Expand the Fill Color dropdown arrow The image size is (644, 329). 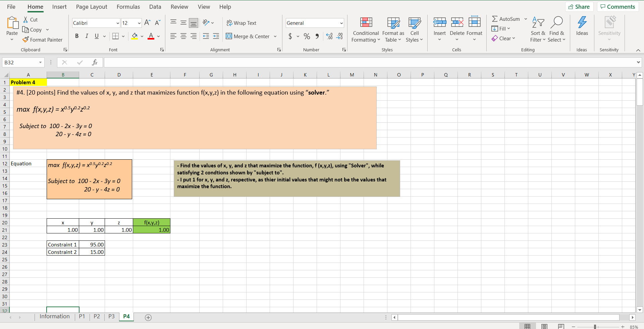pos(142,37)
